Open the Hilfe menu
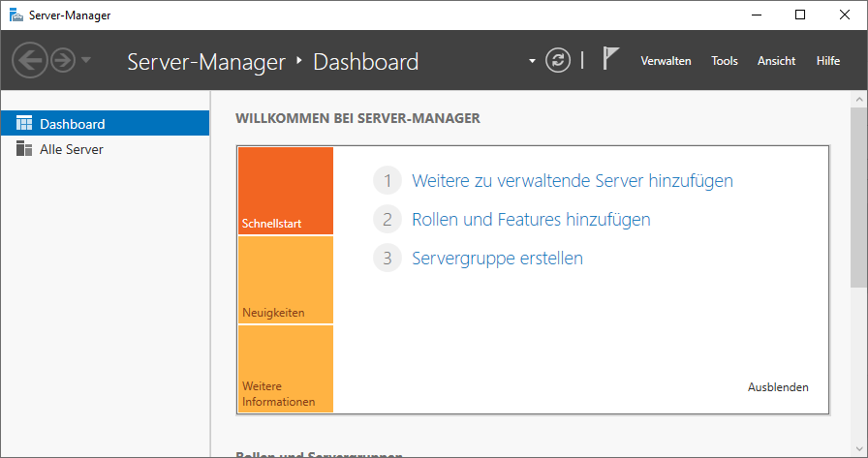 click(x=827, y=61)
